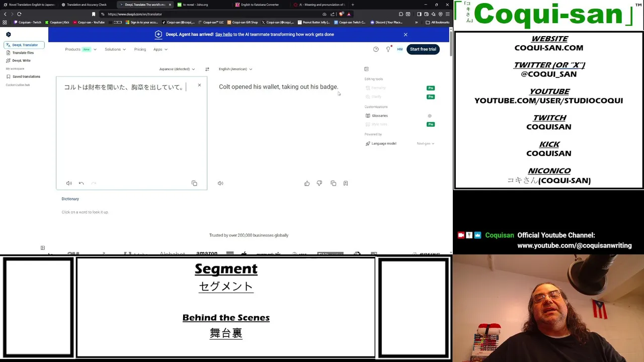Screen dimensions: 644x362
Task: Dismiss the DeepL Agent banner
Action: [406, 35]
